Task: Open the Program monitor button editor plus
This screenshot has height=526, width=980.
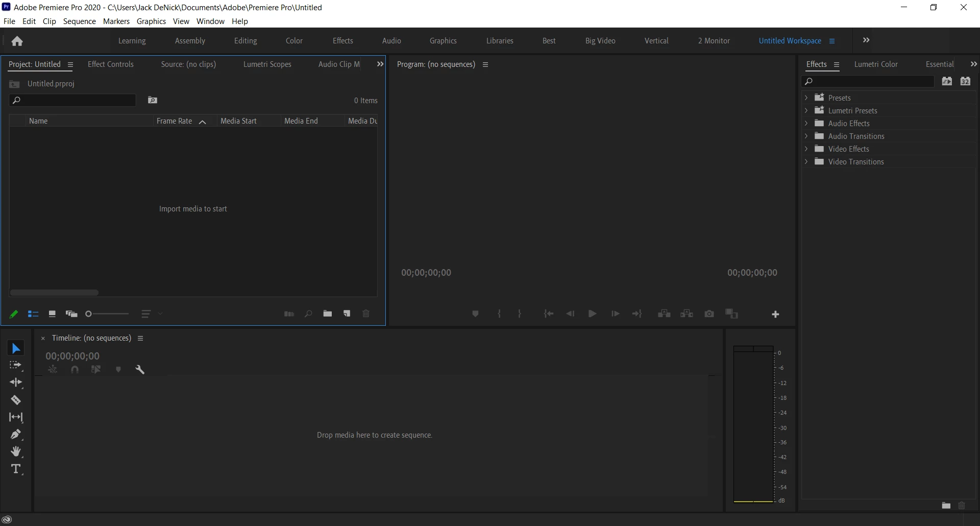Action: coord(775,314)
